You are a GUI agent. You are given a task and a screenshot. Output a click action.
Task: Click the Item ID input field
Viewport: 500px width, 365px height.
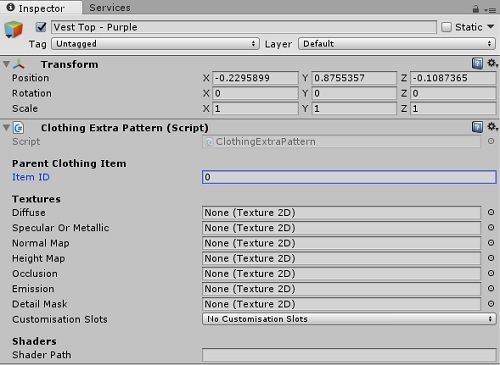349,177
